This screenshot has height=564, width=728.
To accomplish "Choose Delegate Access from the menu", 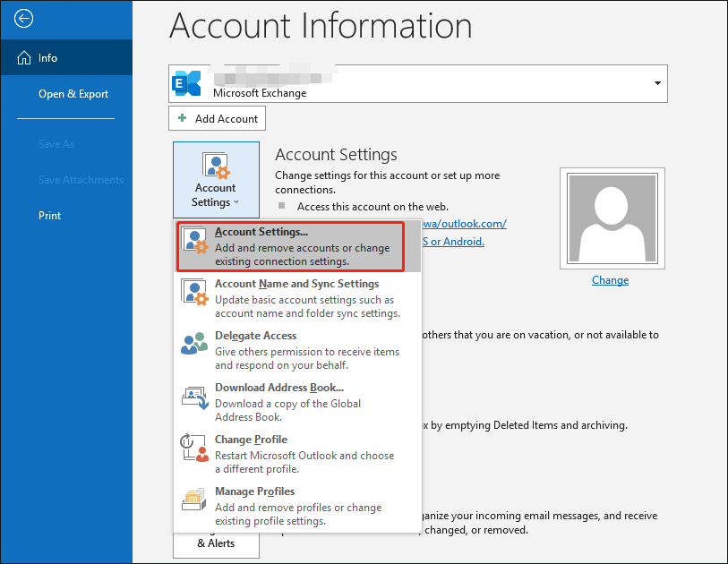I will [256, 336].
